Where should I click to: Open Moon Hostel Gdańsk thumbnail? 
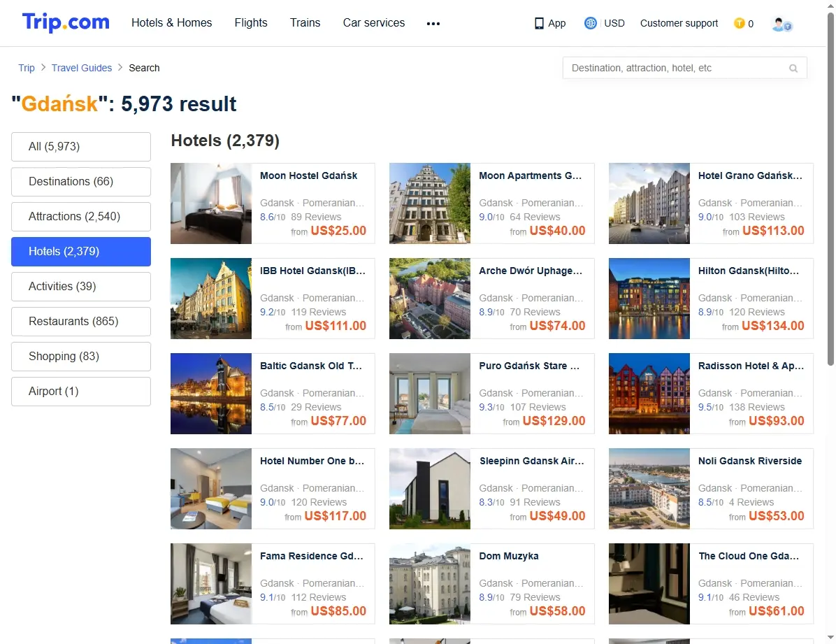[x=211, y=203]
